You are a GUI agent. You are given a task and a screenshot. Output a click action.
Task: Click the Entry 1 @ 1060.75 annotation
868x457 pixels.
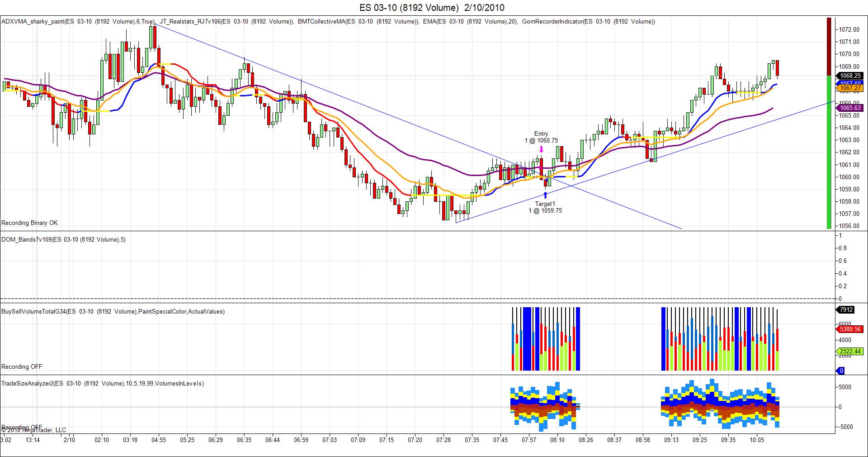[x=541, y=137]
